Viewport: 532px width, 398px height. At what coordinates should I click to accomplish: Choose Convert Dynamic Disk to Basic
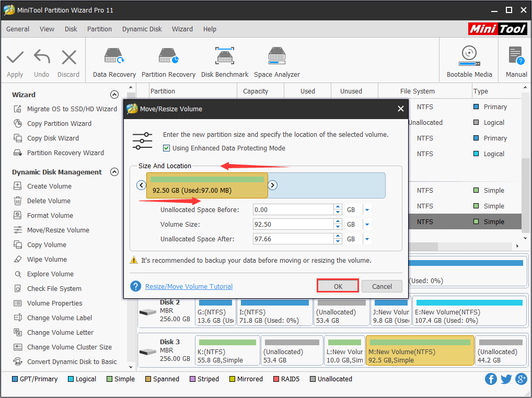tap(65, 361)
